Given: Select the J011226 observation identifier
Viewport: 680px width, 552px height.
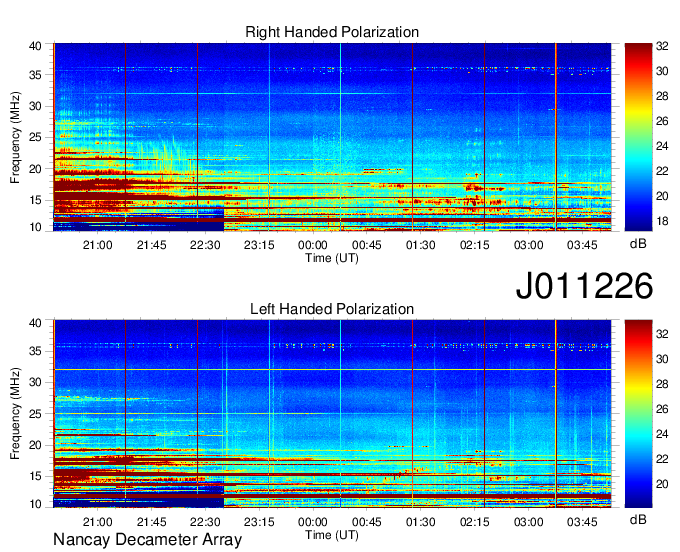Looking at the screenshot, I should [x=584, y=285].
